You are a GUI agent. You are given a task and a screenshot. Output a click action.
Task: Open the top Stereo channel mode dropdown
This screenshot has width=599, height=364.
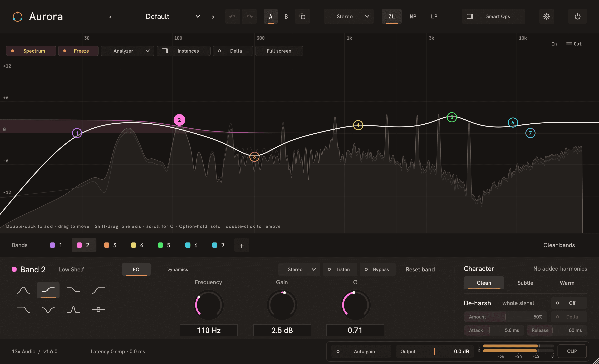349,17
